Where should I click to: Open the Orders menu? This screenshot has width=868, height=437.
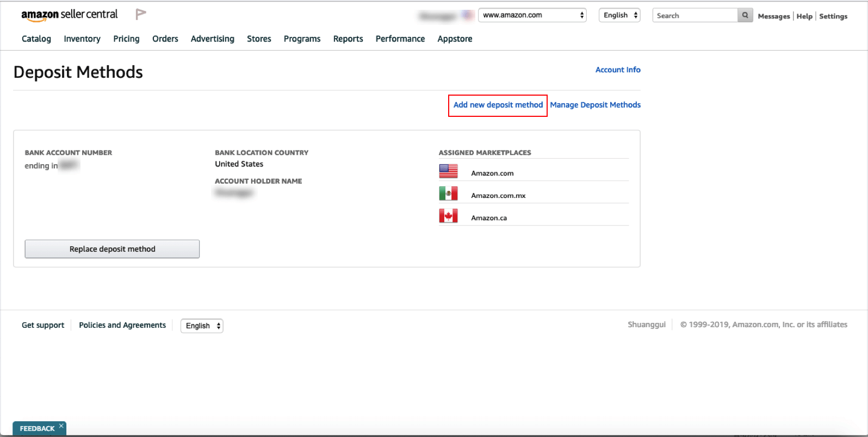(165, 39)
